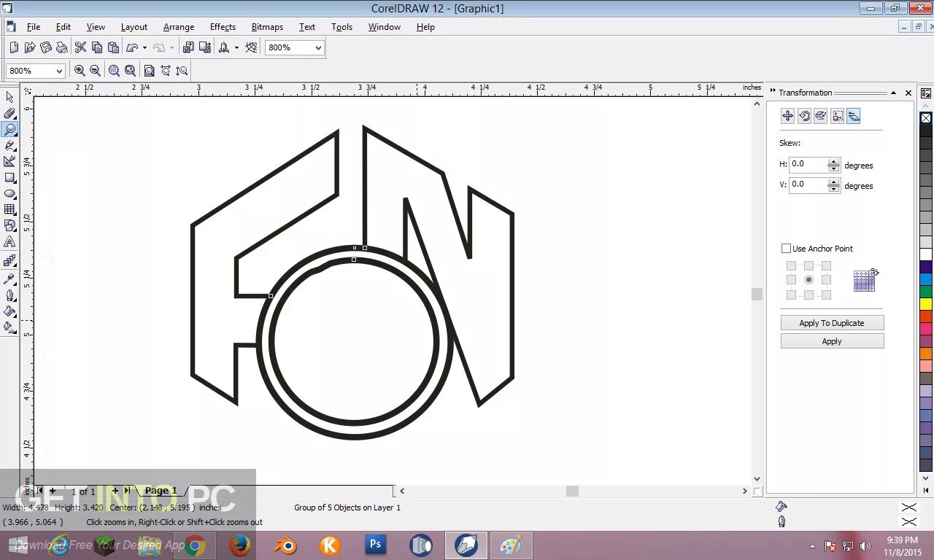Pick the green color swatch
This screenshot has width=934, height=560.
(x=926, y=291)
